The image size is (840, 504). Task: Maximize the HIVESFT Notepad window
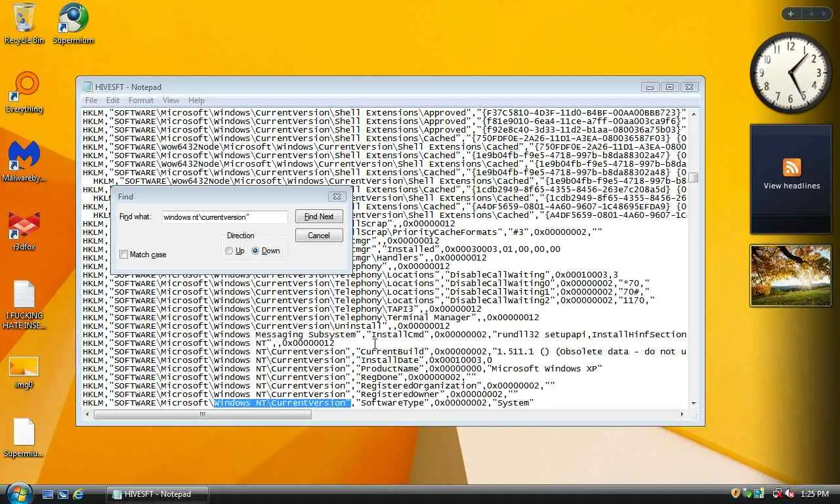pyautogui.click(x=669, y=87)
